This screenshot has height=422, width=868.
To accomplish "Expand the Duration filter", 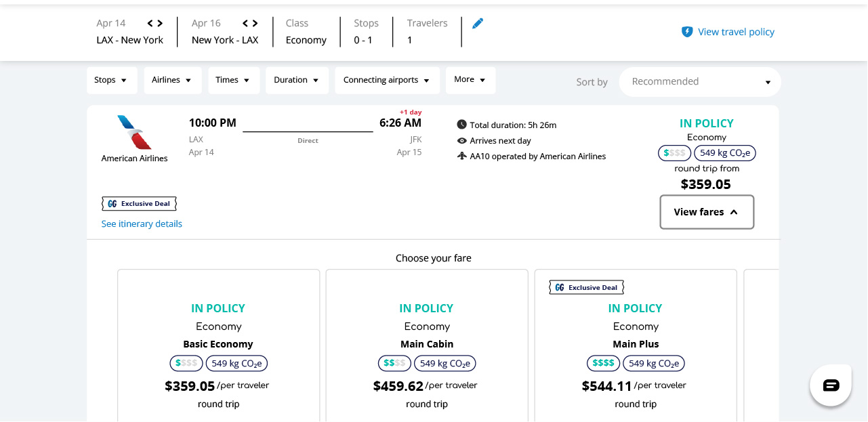I will [x=297, y=80].
